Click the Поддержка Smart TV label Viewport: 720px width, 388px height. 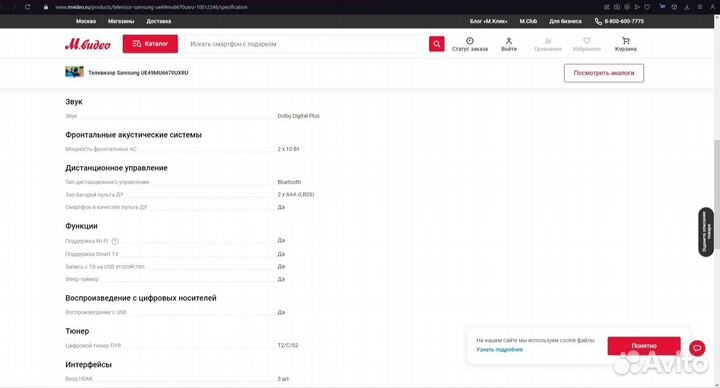[92, 254]
